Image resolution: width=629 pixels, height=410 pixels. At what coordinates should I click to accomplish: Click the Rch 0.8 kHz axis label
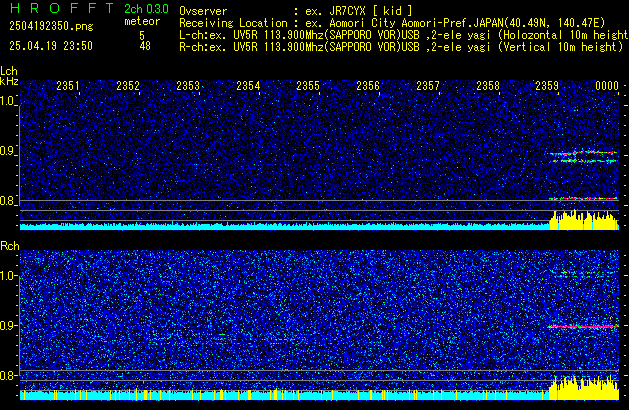[8, 375]
